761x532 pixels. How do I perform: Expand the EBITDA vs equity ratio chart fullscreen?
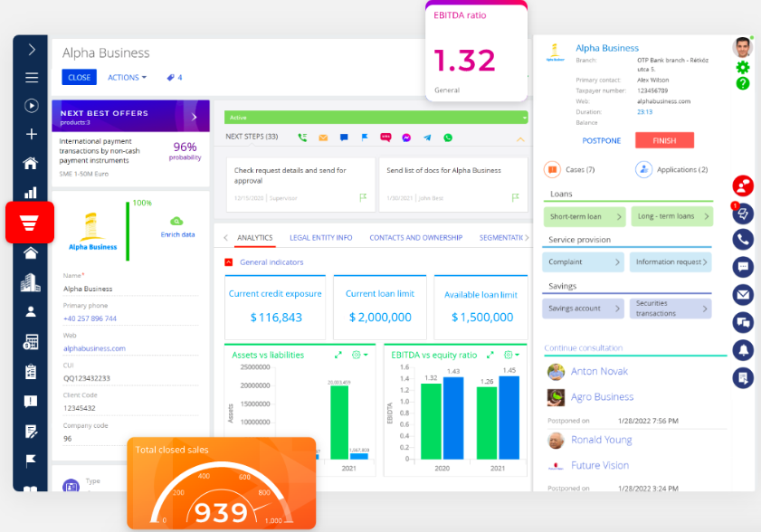click(490, 355)
